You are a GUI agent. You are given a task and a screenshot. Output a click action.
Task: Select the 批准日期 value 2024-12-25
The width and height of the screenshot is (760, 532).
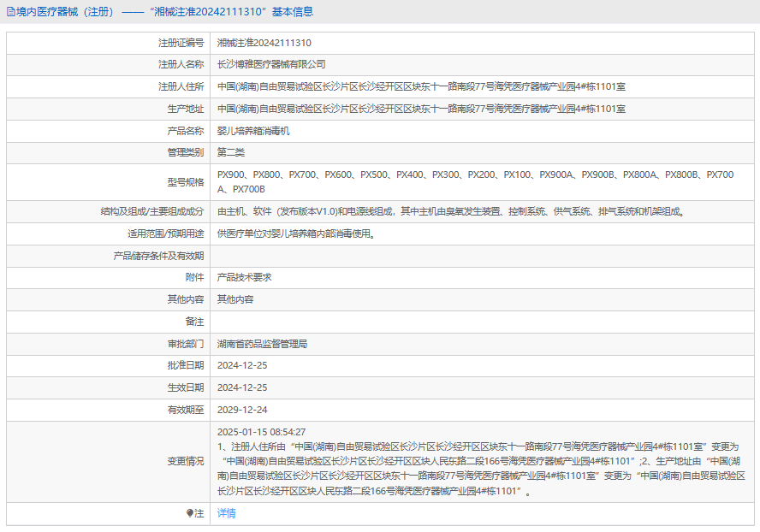242,365
